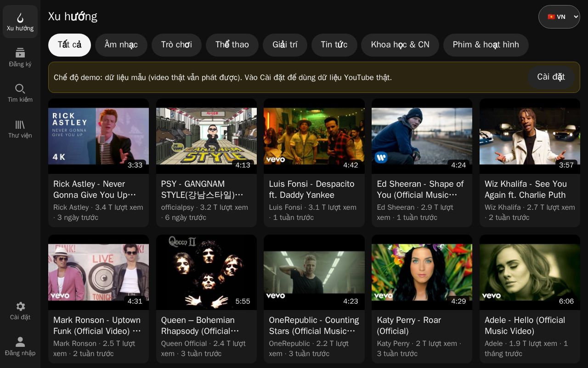Click title 'PSY - GANGNAM STYLE'
Image resolution: width=588 pixels, height=368 pixels.
click(x=203, y=190)
